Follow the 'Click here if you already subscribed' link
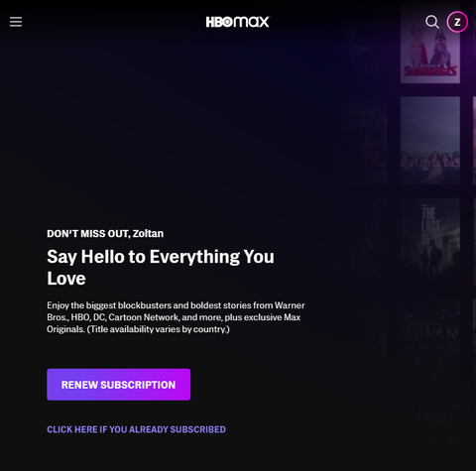 [x=136, y=429]
